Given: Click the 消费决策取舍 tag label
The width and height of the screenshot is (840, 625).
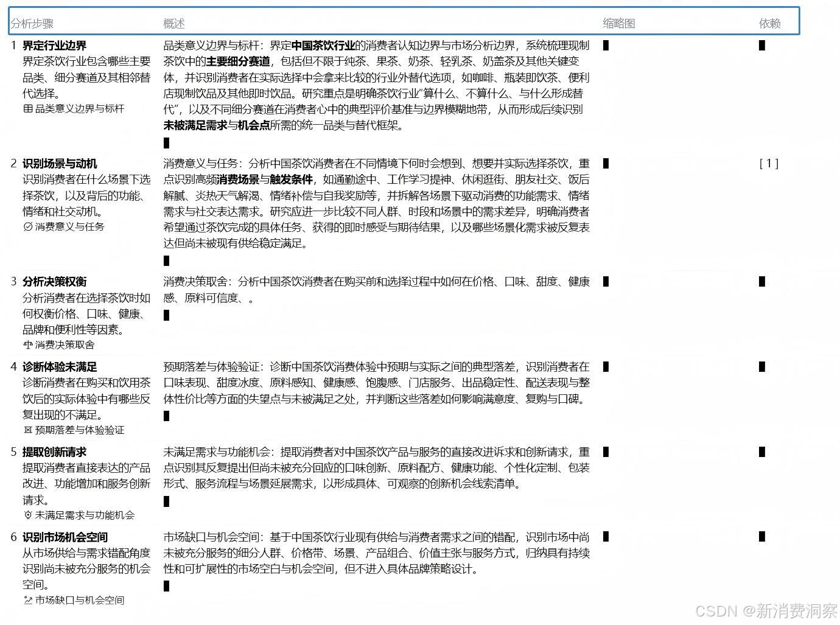Looking at the screenshot, I should point(65,345).
